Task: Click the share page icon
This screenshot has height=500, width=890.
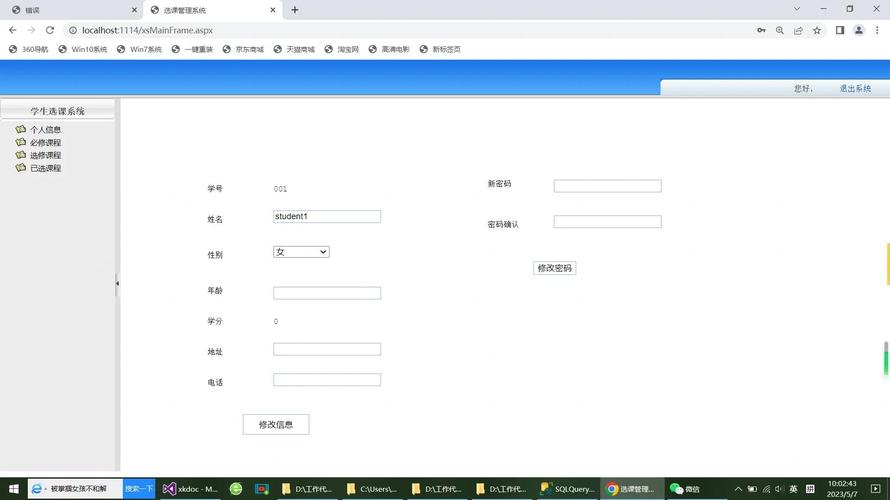Action: click(x=798, y=30)
